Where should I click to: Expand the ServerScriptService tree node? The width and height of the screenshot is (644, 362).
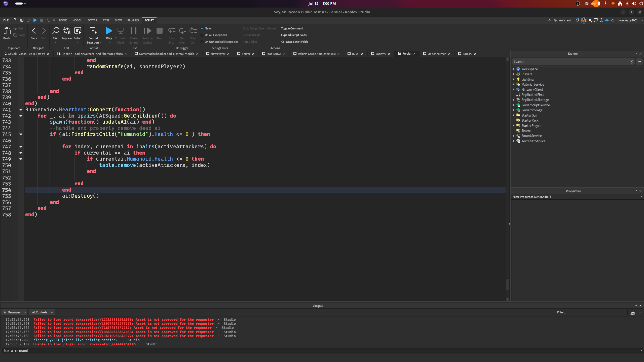pyautogui.click(x=514, y=105)
